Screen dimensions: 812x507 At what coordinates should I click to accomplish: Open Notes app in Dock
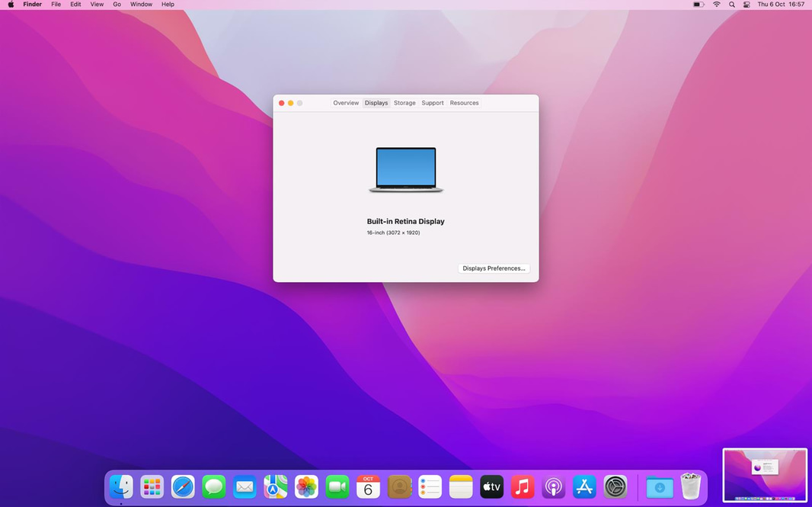click(461, 486)
